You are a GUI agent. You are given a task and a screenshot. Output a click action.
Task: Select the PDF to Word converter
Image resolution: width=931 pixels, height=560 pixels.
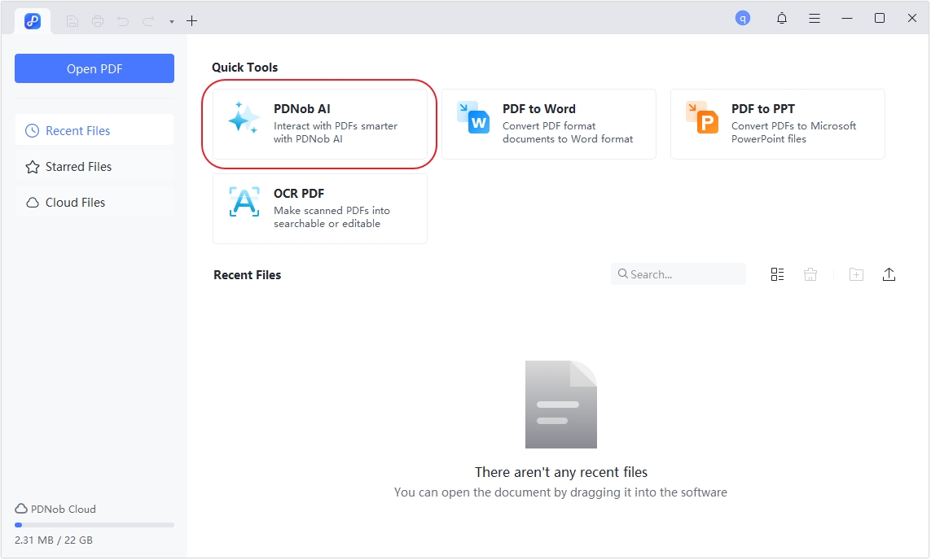click(x=549, y=124)
